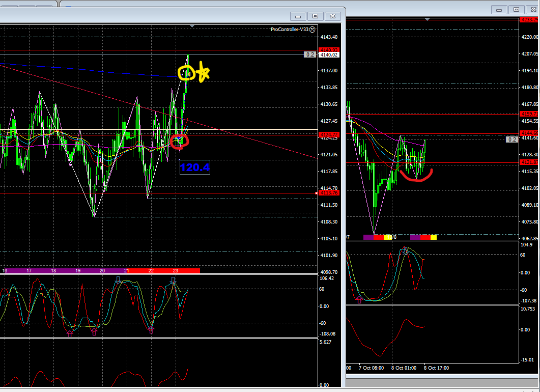This screenshot has height=392, width=540.
Task: Click the blue 120.4 text label
Action: pos(194,167)
